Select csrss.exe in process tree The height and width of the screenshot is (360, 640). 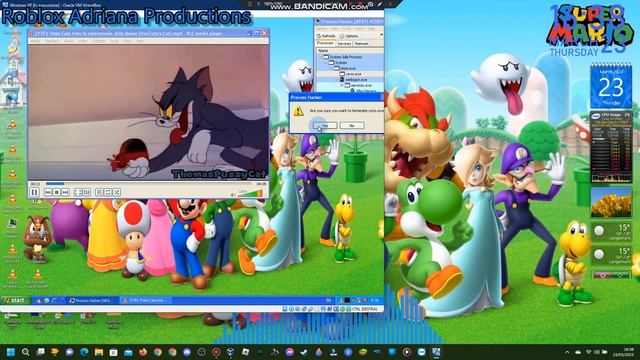350,74
